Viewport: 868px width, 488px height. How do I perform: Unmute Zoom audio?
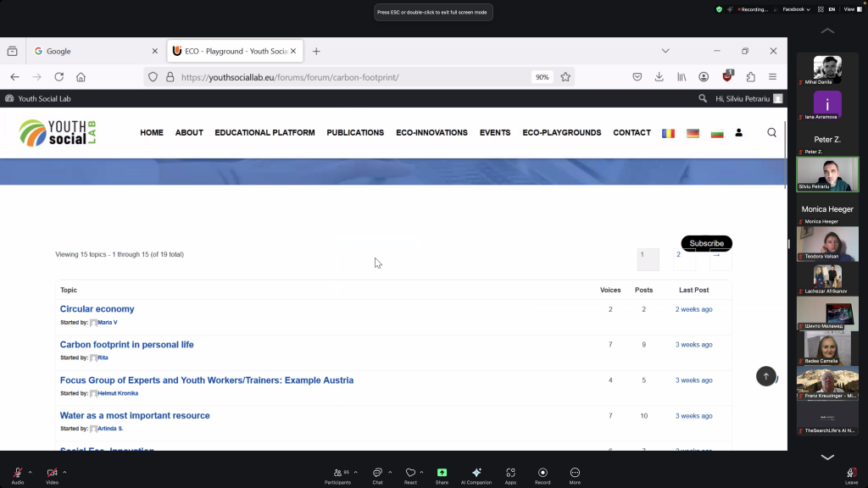pos(18,474)
